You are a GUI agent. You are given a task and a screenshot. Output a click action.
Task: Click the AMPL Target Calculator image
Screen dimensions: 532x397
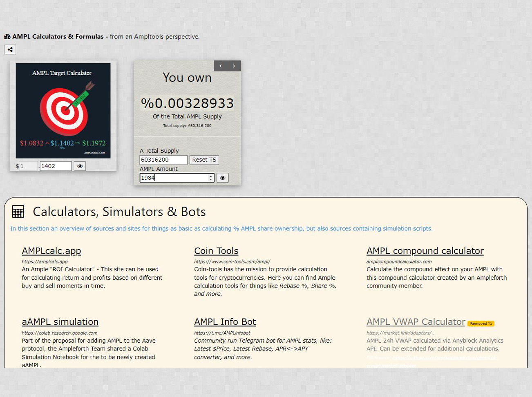[x=63, y=111]
